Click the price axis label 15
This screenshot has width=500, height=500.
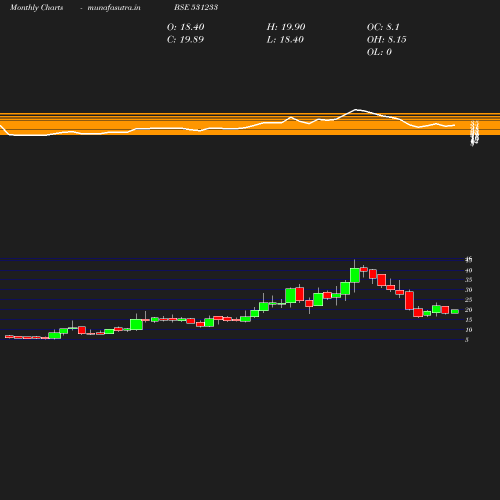(x=468, y=320)
